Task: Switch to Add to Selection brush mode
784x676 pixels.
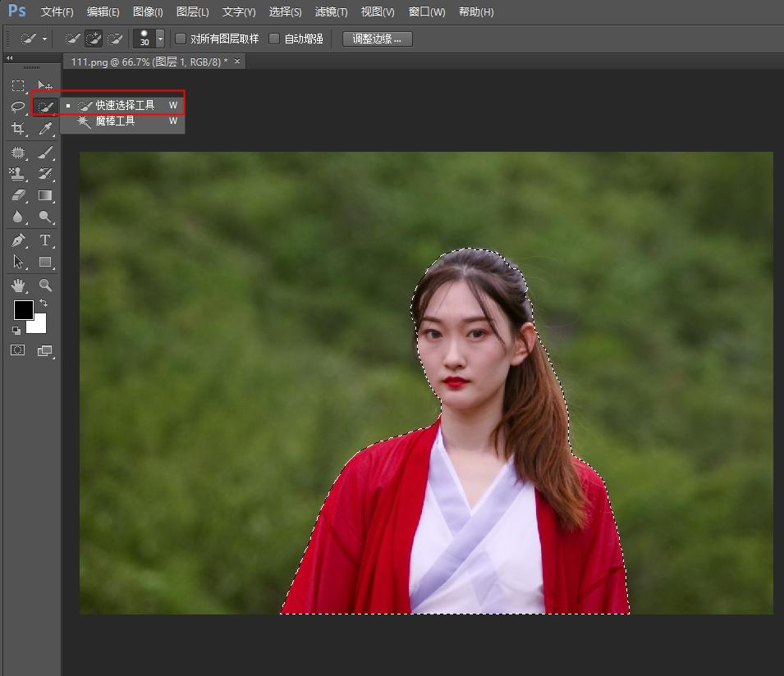Action: (93, 38)
